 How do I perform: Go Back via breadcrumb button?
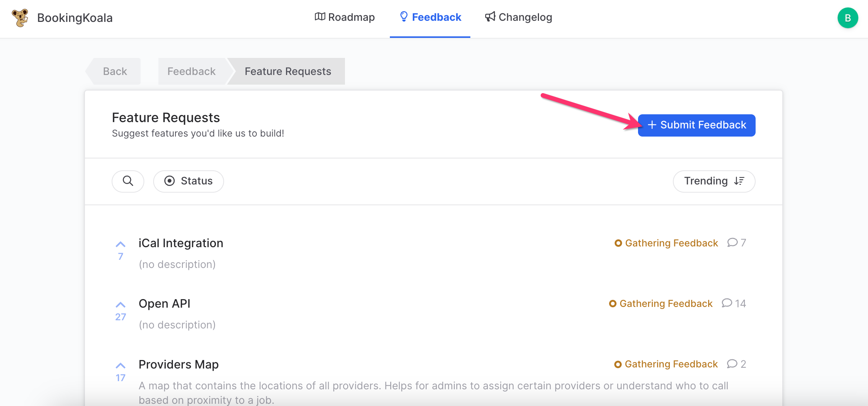pyautogui.click(x=115, y=71)
